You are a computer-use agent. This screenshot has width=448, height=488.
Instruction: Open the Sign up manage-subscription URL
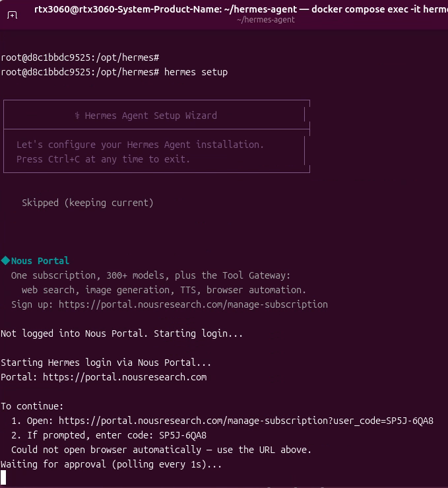tap(193, 304)
